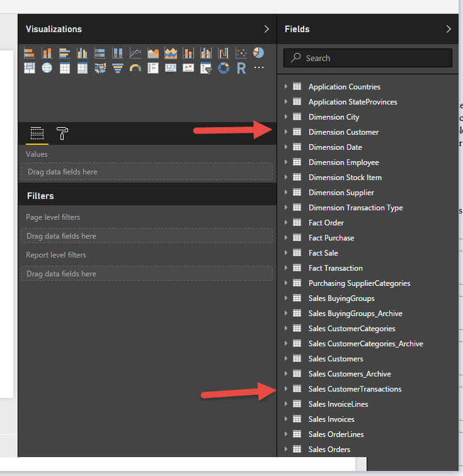Viewport: 463px width, 476px height.
Task: Expand the Application StateProvinces table
Action: pyautogui.click(x=286, y=102)
